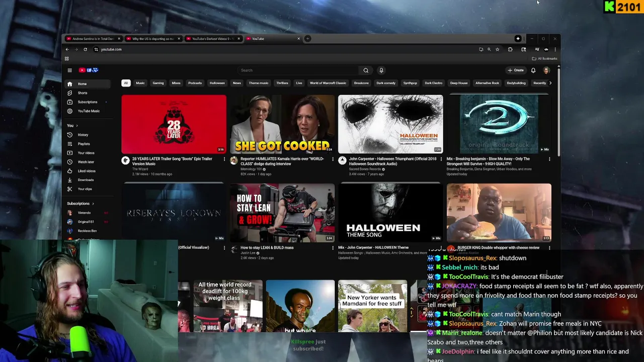Open the account avatar menu
Viewport: 644px width, 362px height.
coord(546,70)
